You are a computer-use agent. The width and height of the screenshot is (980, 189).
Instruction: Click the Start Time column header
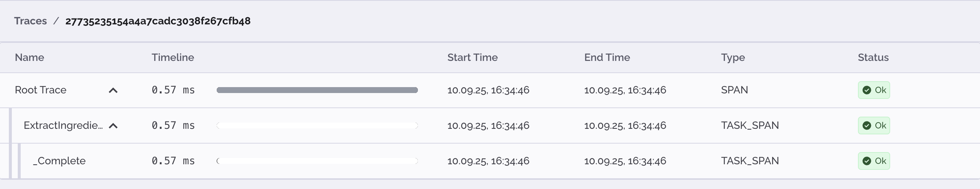point(472,57)
